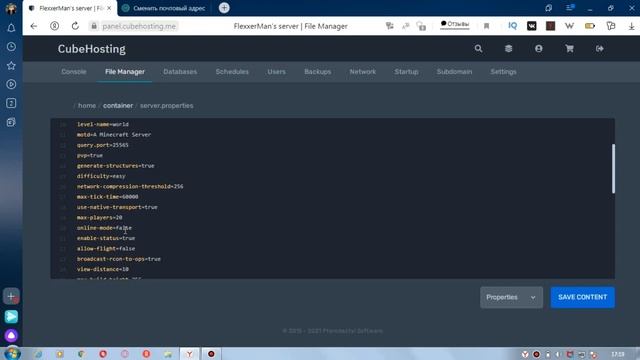
Task: Open Yandex browser on the taskbar
Action: coord(189,354)
